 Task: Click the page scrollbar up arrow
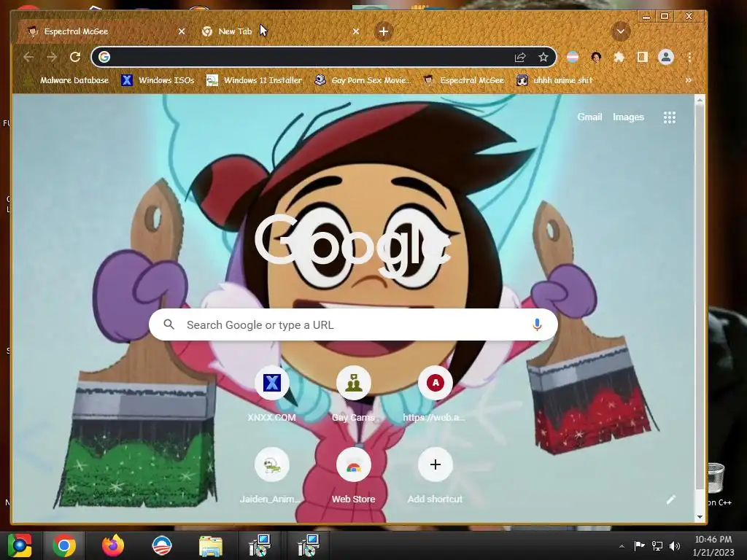(x=700, y=100)
